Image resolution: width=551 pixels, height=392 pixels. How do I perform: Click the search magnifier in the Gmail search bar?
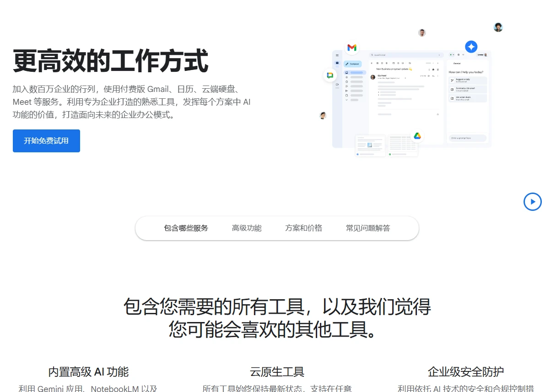pos(372,55)
